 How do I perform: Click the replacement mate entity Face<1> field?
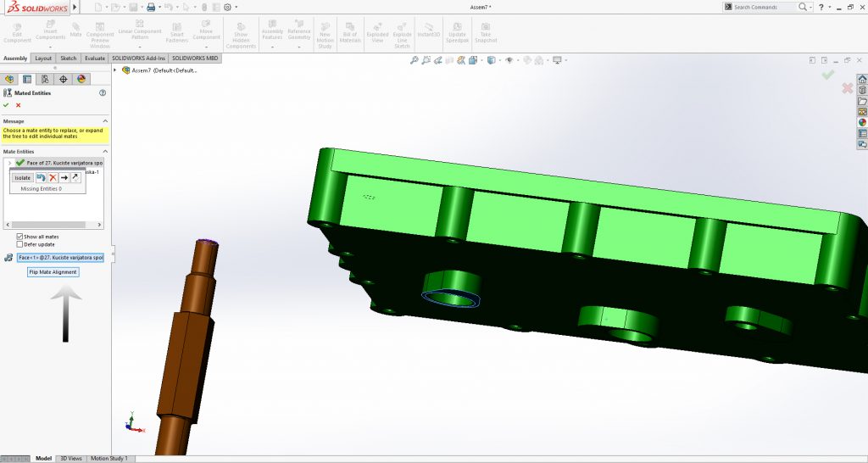click(60, 258)
